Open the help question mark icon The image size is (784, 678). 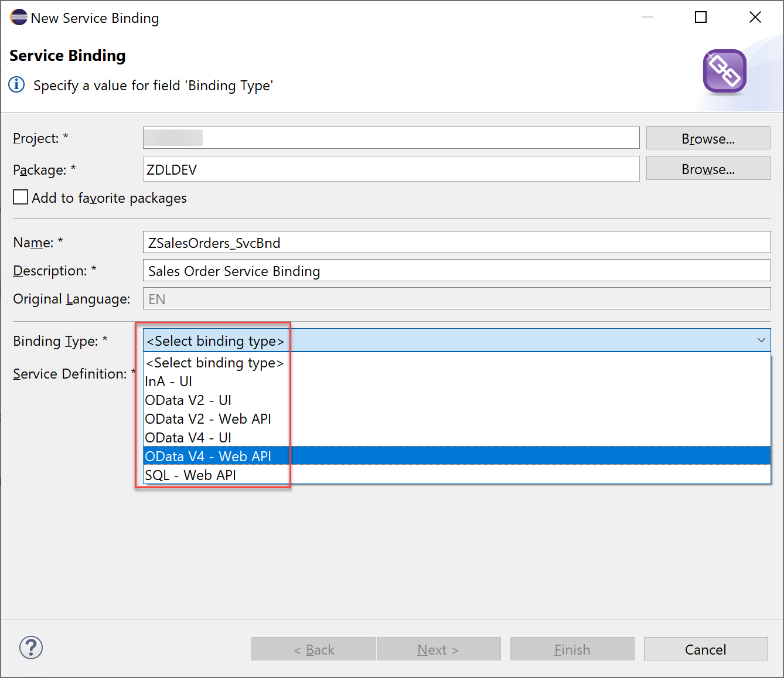click(x=31, y=648)
